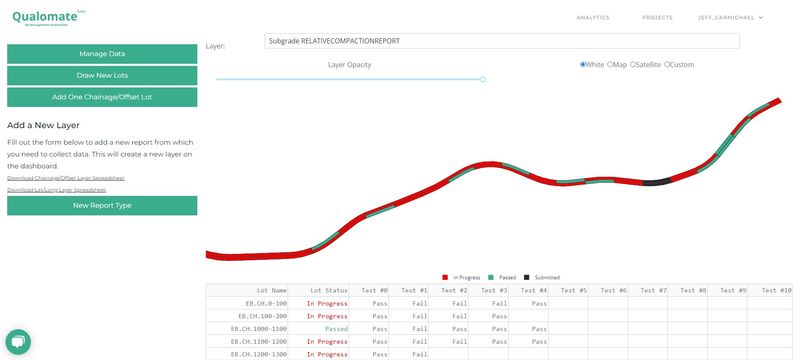
Task: Click the green Passed legend swatch
Action: coord(491,277)
